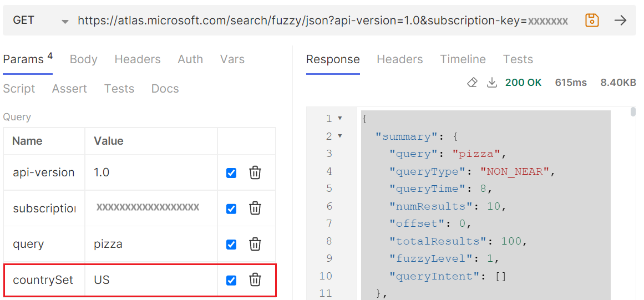Edit the pizza query value field
Screen dimensions: 644x300
coord(151,244)
